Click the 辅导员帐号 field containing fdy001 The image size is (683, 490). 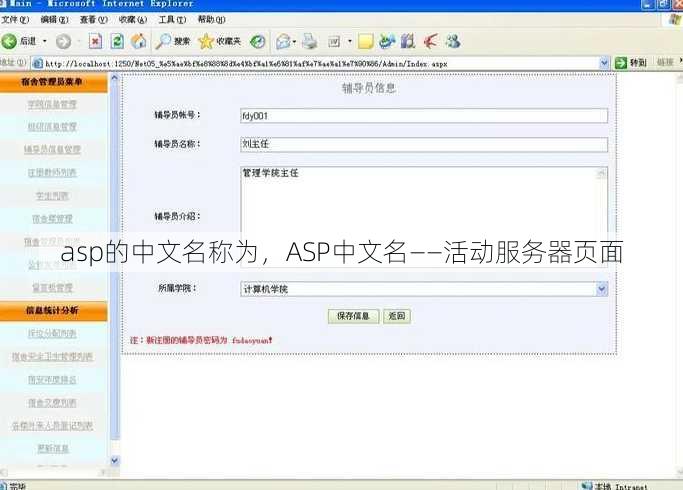(x=424, y=116)
